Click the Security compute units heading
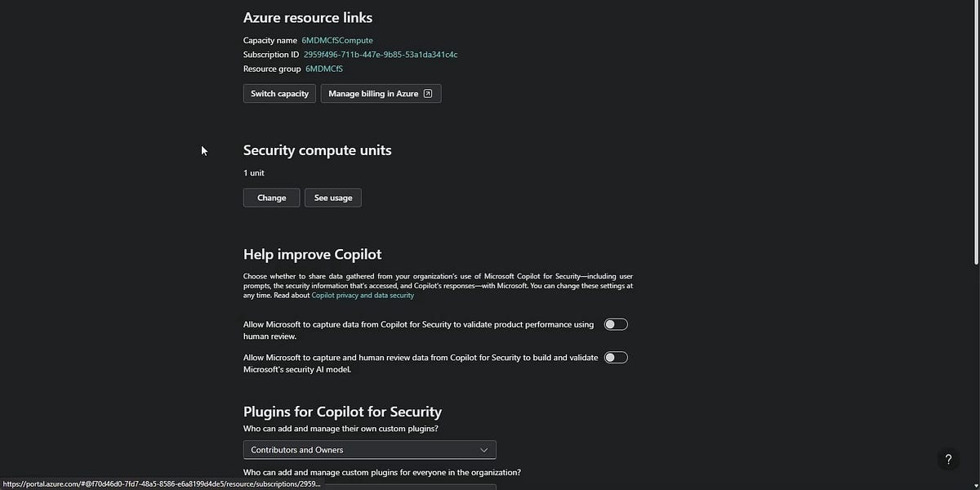 coord(318,150)
